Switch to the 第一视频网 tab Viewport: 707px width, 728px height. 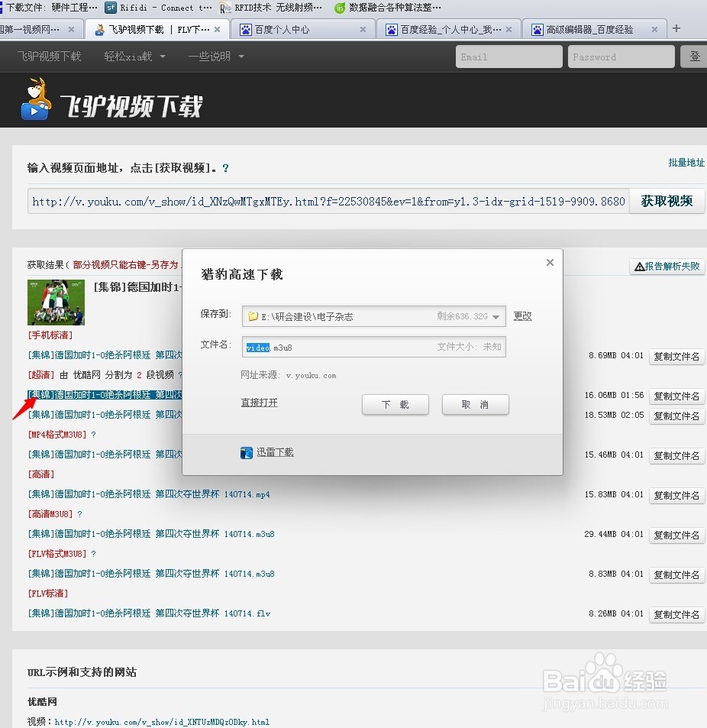tap(40, 29)
